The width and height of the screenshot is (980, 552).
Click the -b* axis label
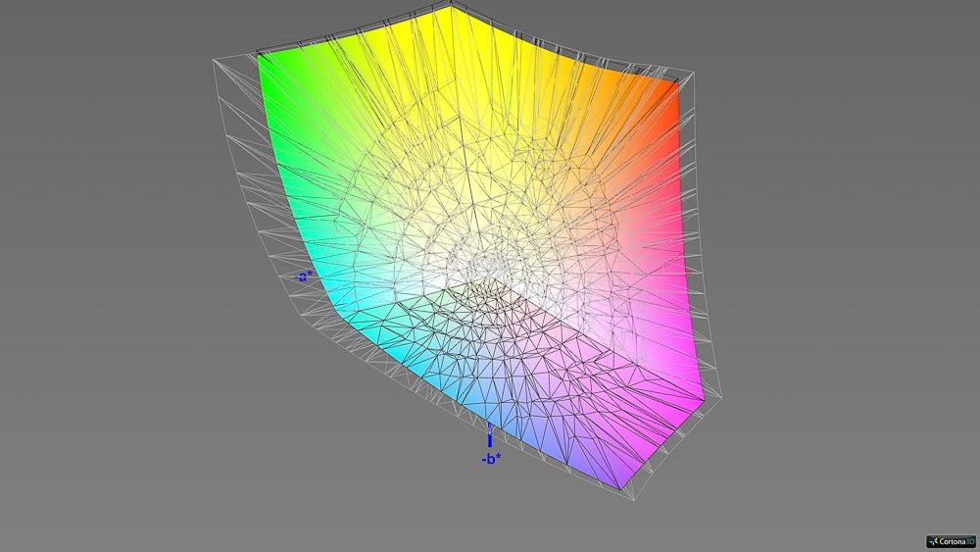tap(491, 458)
